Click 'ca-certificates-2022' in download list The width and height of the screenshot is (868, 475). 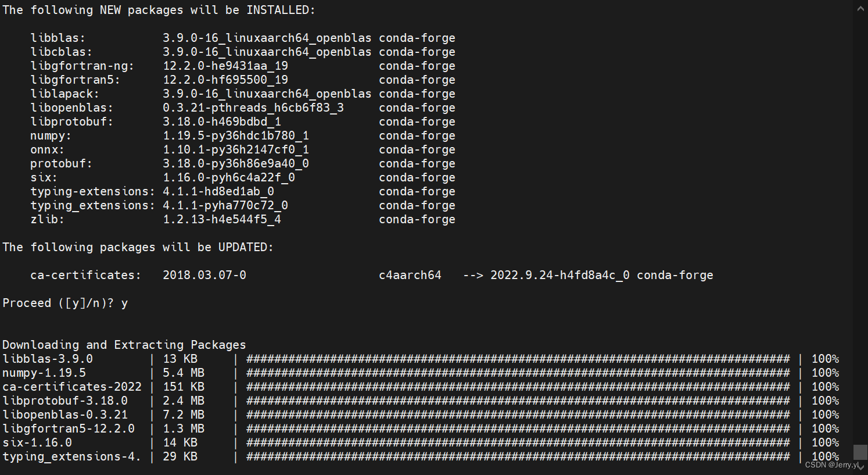coord(72,387)
